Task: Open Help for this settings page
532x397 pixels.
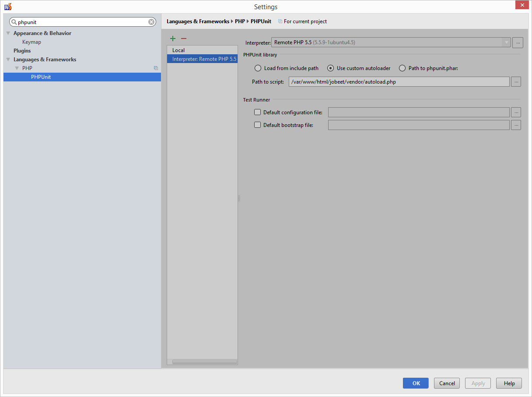Action: 509,383
